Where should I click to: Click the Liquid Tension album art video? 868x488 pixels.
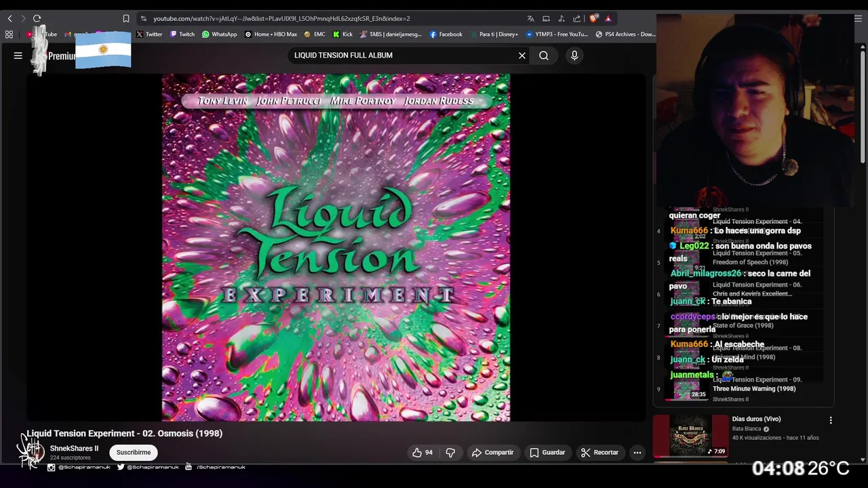coord(336,247)
